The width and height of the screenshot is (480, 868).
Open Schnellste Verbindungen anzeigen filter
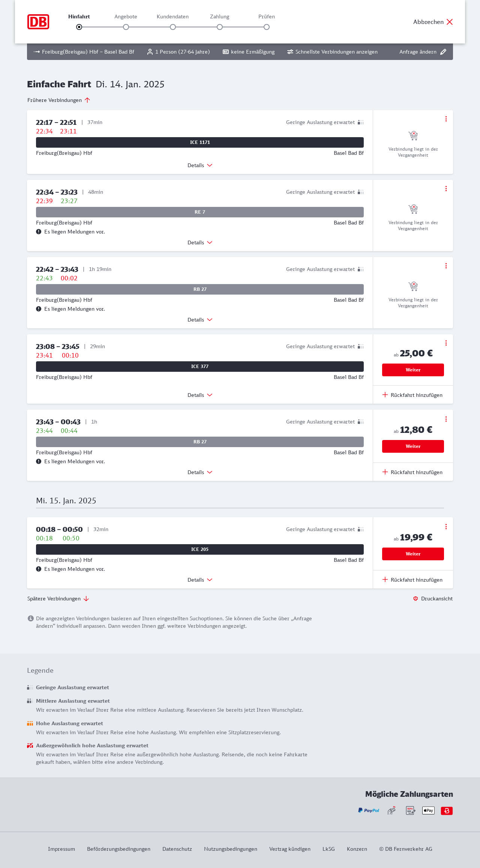(x=332, y=52)
